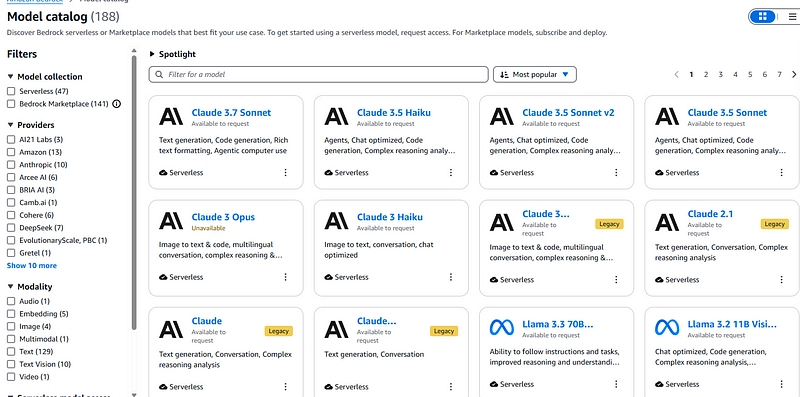Check the Text (129) modality filter

point(11,352)
